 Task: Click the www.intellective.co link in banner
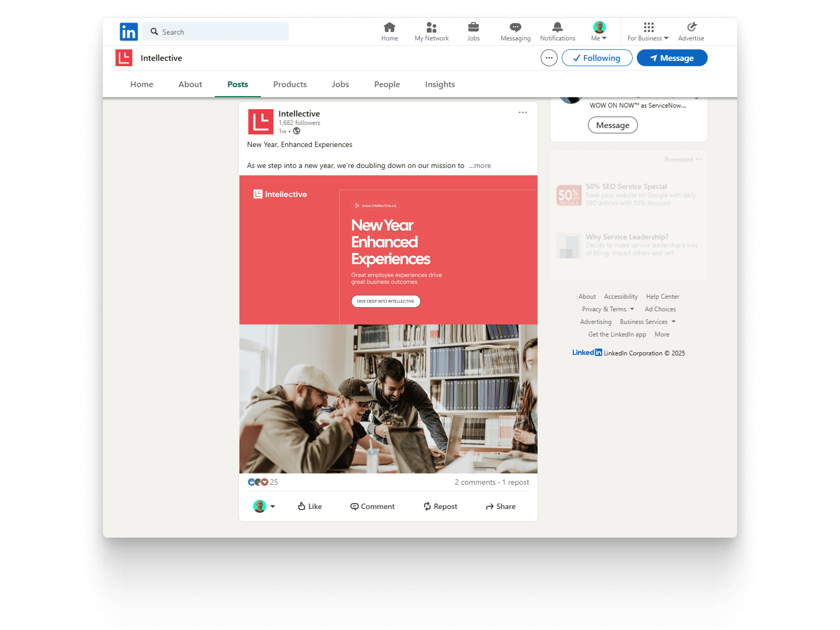coord(376,206)
